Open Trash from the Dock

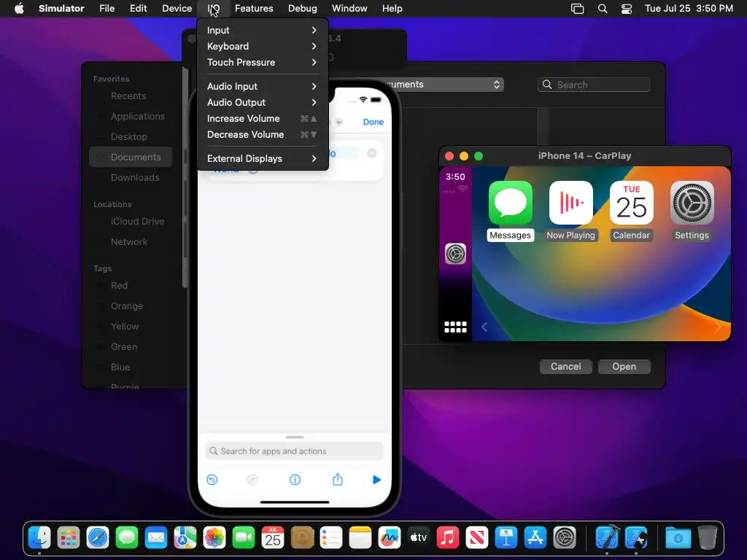pyautogui.click(x=708, y=538)
